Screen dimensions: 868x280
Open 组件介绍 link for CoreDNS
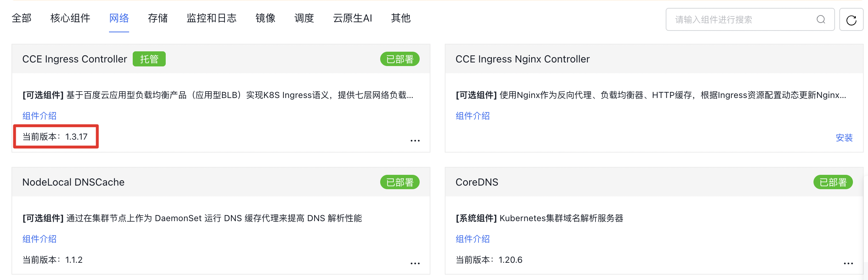point(473,239)
